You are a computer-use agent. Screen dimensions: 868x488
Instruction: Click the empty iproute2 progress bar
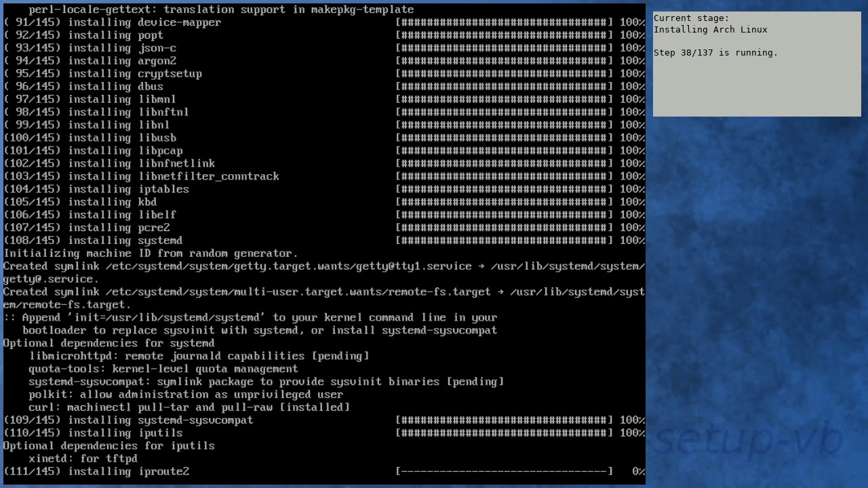tap(505, 472)
